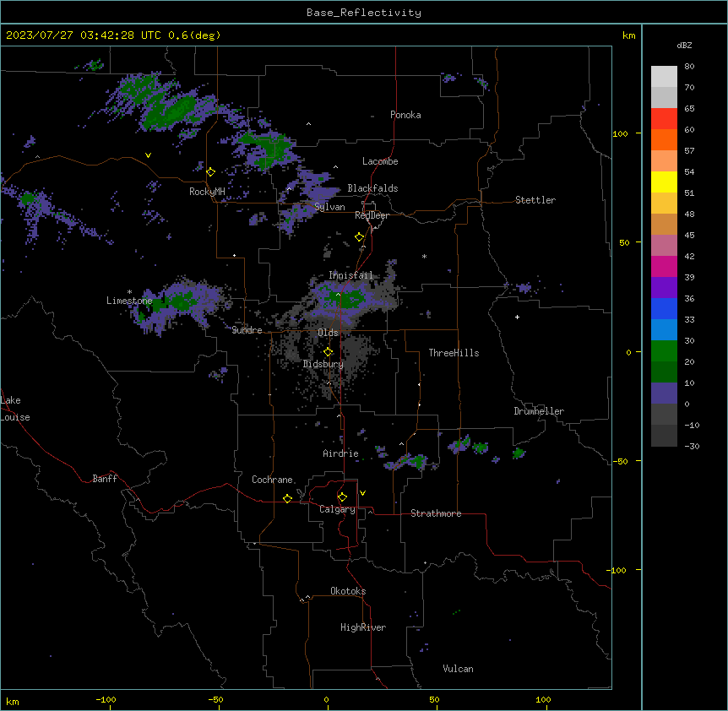Viewport: 728px width, 711px height.
Task: Click the Vulcan town label
Action: click(459, 669)
